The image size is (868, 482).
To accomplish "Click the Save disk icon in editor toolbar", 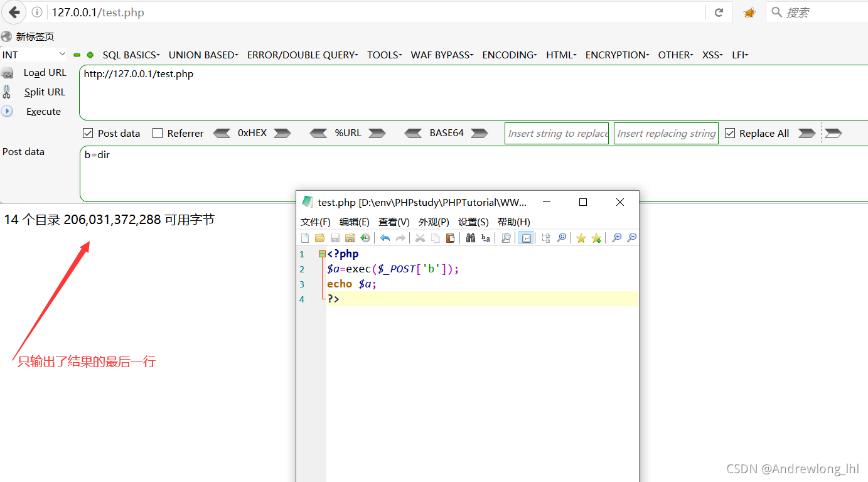I will click(335, 238).
